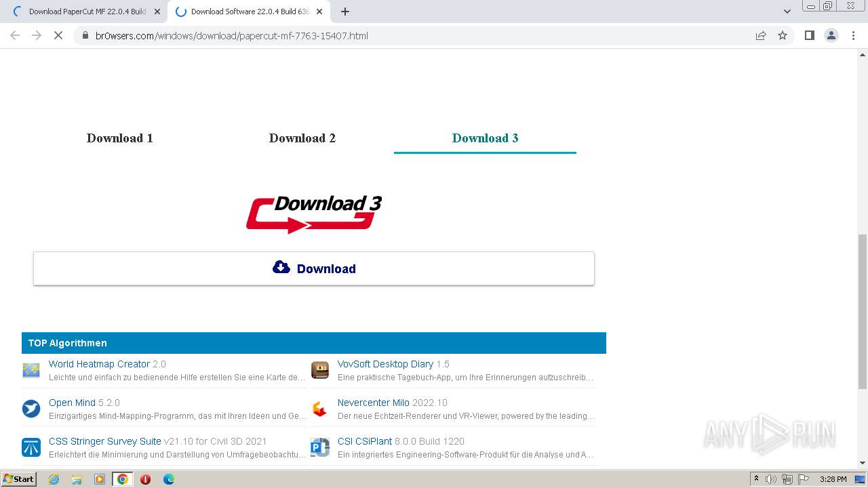Open CSS Stringer Survey Suite link

[105, 441]
